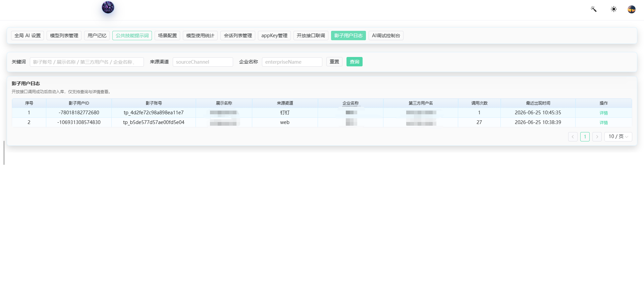Click the 重置 reset button
Viewport: 644px width, 305px height.
(x=334, y=62)
